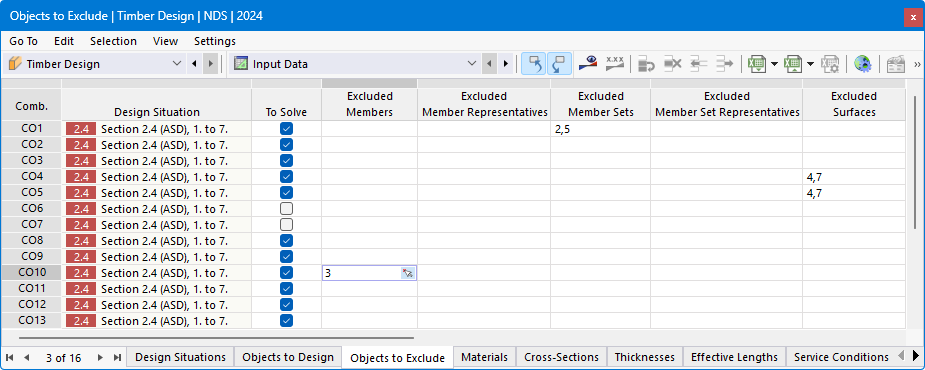
Task: Click the horizontal scrollbar below the table
Action: point(216,338)
